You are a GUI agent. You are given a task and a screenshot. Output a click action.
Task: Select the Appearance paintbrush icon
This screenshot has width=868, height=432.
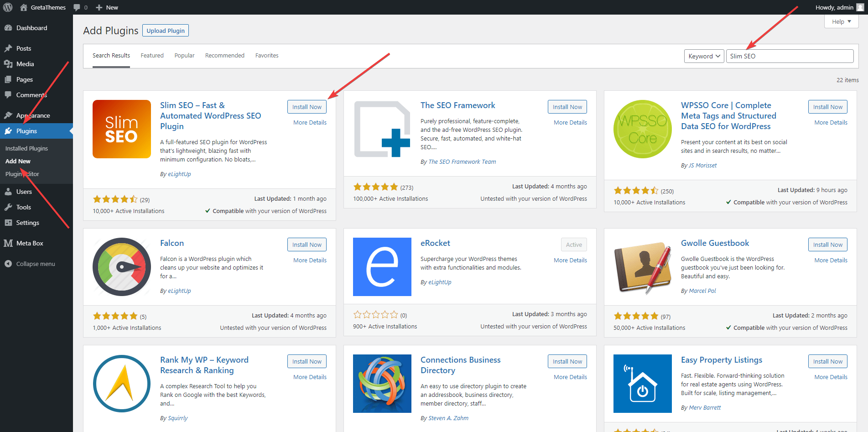click(9, 115)
